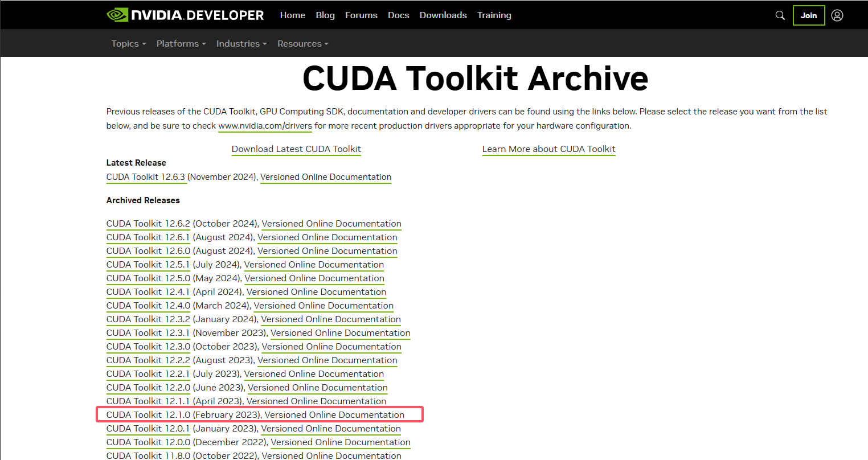Open Versioned Online Documentation for 12.3.2
The width and height of the screenshot is (868, 460).
[331, 319]
